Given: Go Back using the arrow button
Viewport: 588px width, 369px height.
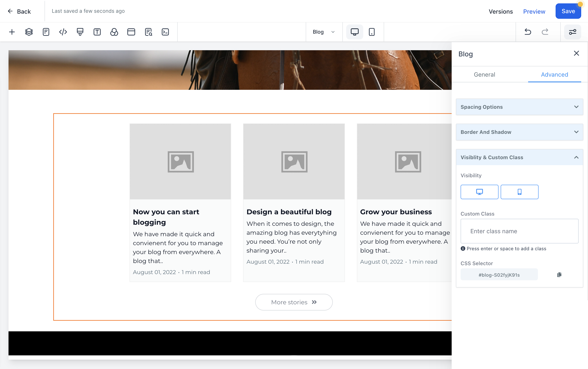Looking at the screenshot, I should (x=19, y=11).
